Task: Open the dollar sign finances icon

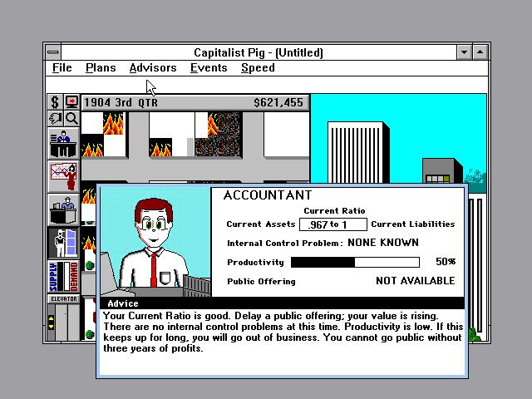Action: (55, 101)
